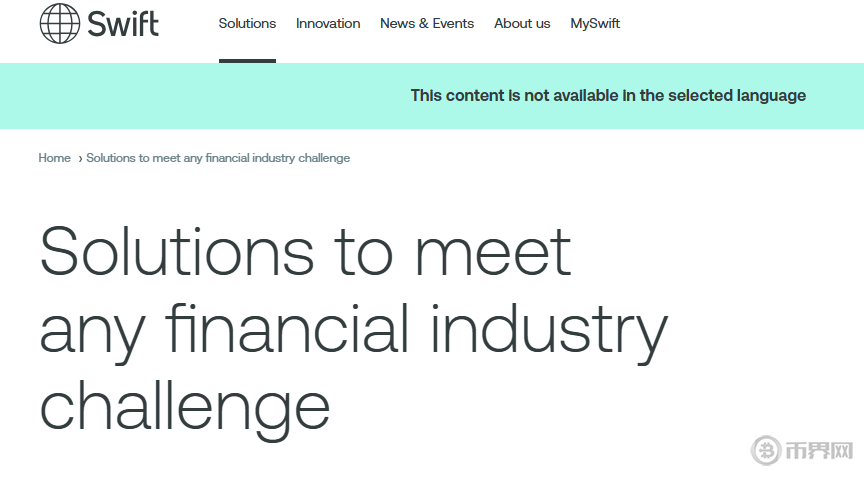Click the Swift wordmark beside the globe
This screenshot has height=478, width=864.
point(123,23)
